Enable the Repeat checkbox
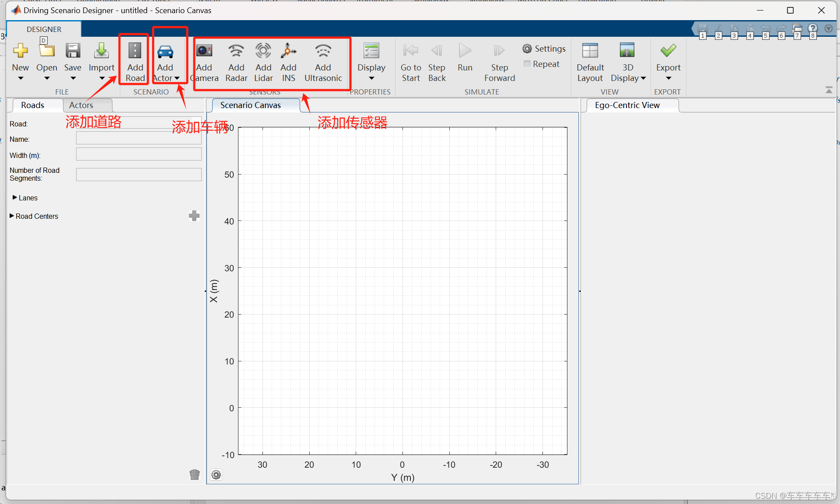The image size is (840, 504). (527, 64)
